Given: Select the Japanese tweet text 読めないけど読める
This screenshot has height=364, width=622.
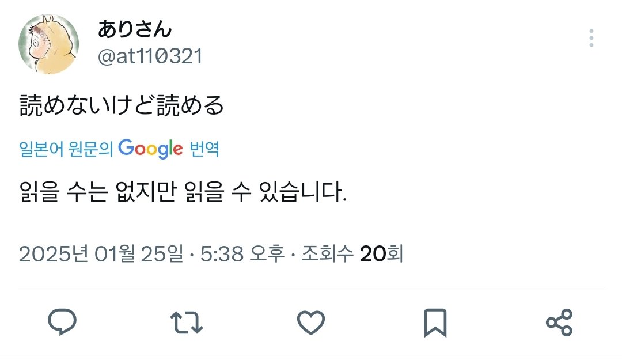Looking at the screenshot, I should [122, 105].
